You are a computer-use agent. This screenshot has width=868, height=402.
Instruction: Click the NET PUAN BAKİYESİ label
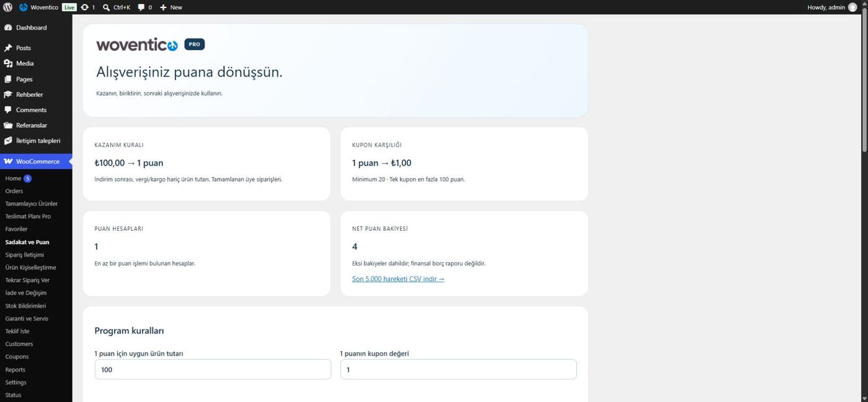pos(380,229)
